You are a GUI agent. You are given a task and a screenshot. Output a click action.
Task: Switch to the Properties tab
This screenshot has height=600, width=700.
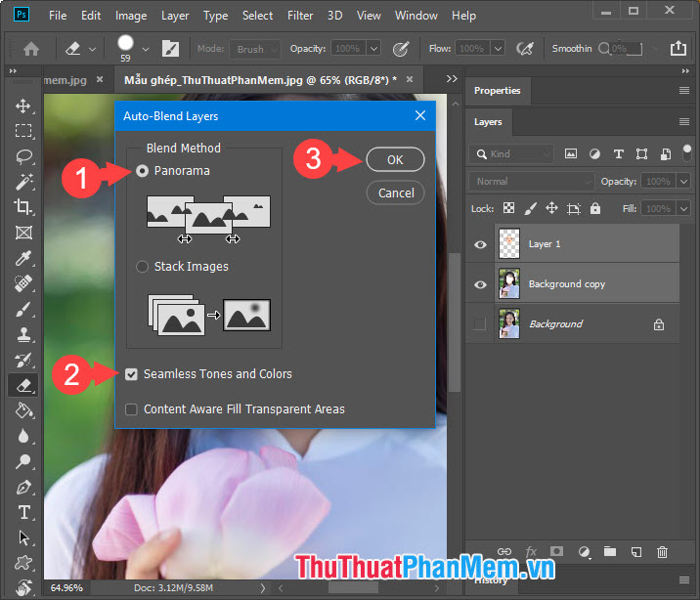(498, 91)
